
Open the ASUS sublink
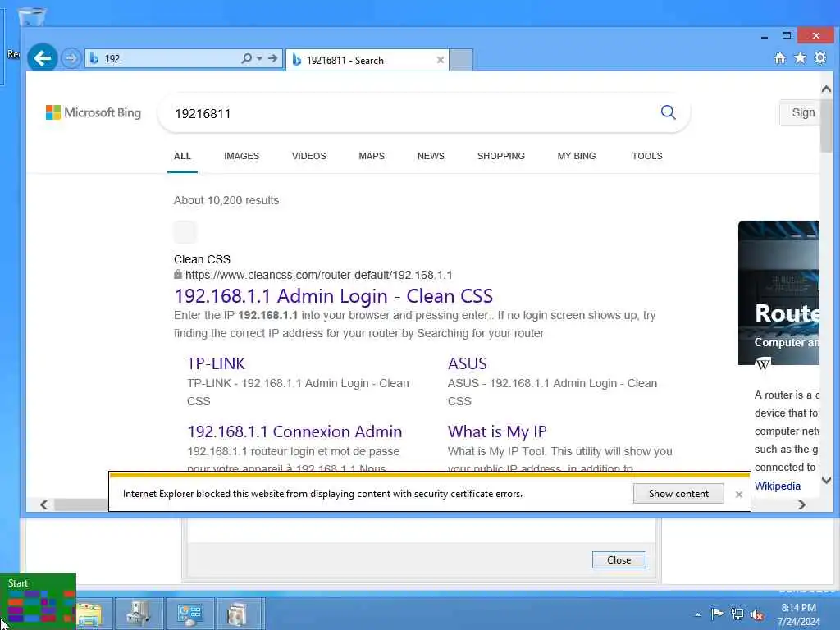coord(467,363)
